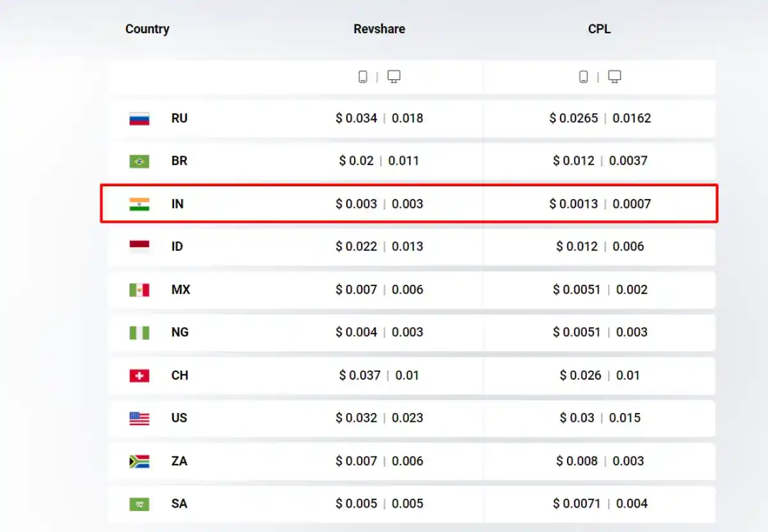The height and width of the screenshot is (532, 768).
Task: Click the Country column header
Action: point(147,29)
